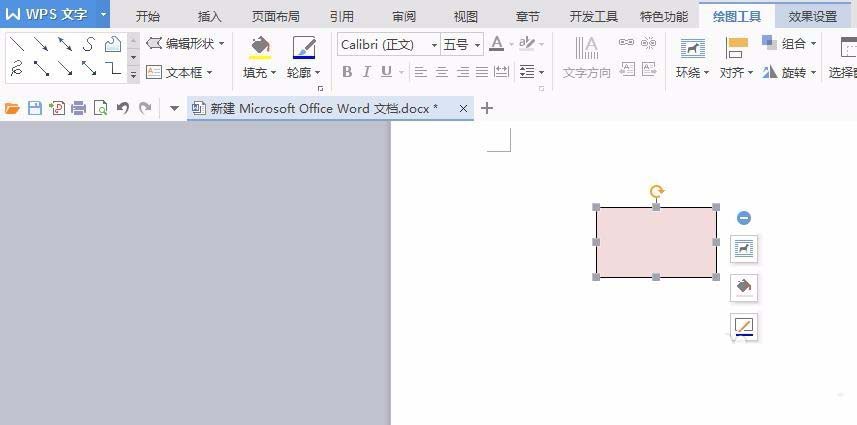Viewport: 857px width, 425px height.
Task: Open a new document tab with plus
Action: (486, 108)
